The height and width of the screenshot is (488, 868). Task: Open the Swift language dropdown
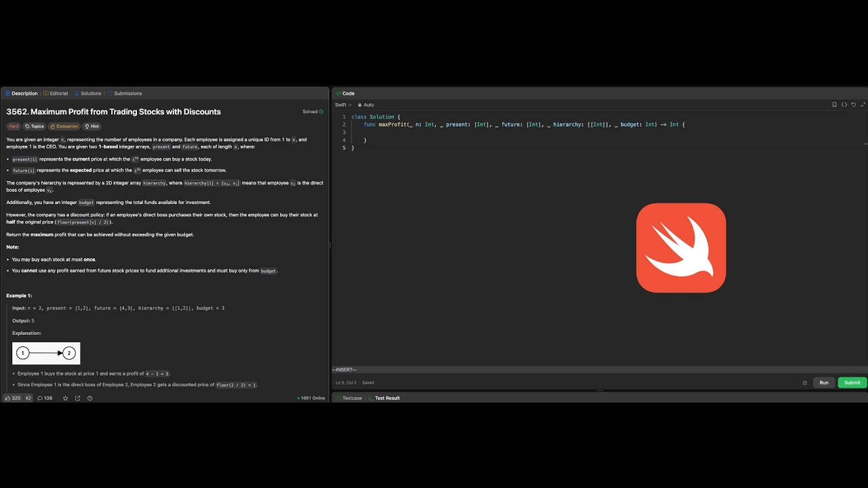tap(343, 105)
